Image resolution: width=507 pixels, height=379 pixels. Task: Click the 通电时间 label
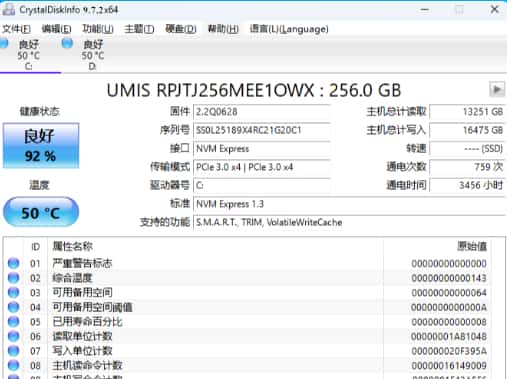pos(406,185)
